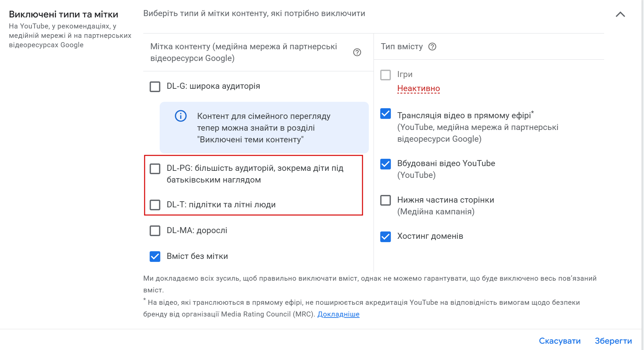Enable DL-PG content label exclusion

click(155, 168)
